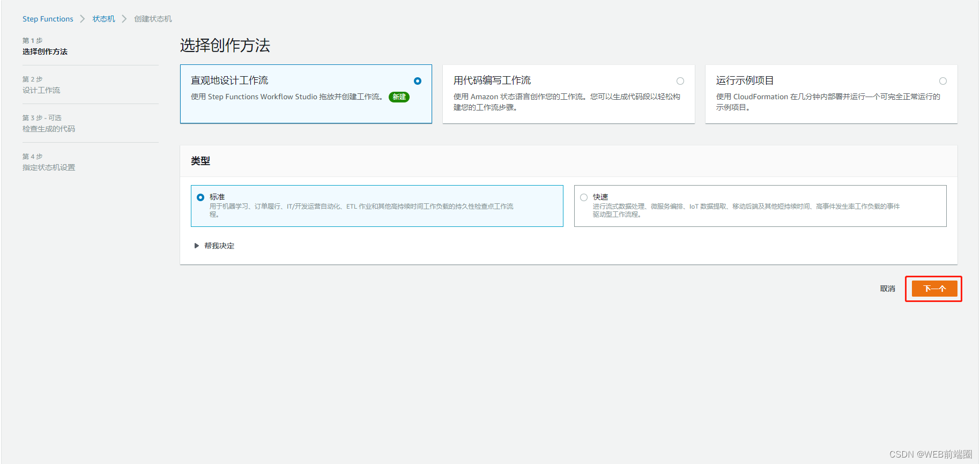Select step 2 设计工作流 in sidebar

pos(41,90)
